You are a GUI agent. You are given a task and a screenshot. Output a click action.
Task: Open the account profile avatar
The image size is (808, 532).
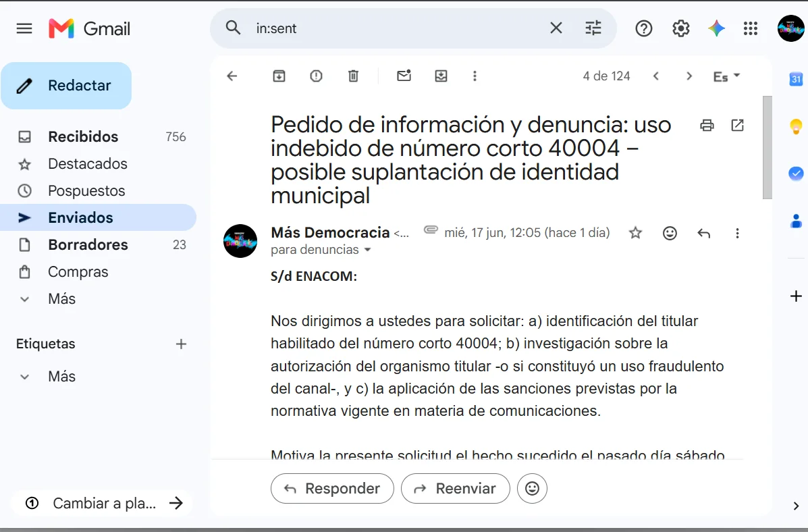(x=791, y=28)
